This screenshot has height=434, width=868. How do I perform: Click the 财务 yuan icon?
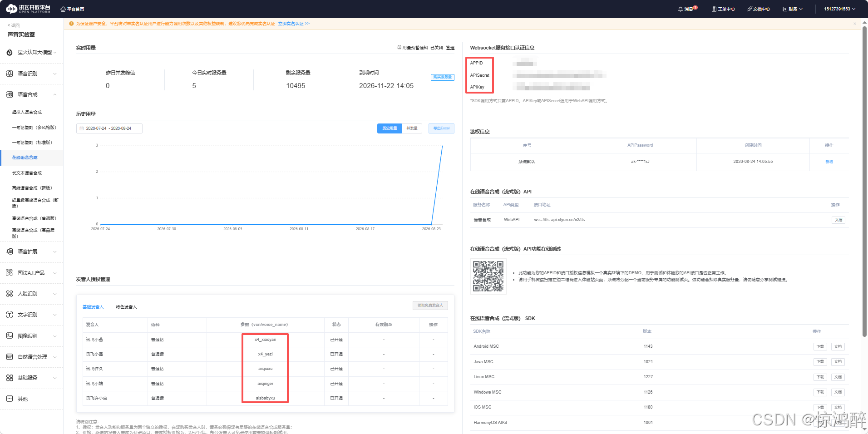pos(785,9)
